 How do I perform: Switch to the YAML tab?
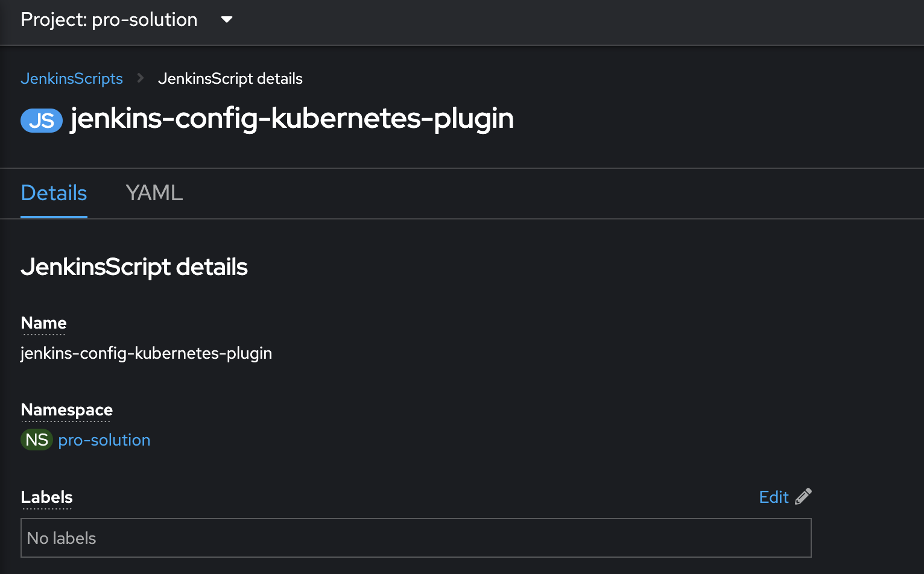tap(154, 193)
